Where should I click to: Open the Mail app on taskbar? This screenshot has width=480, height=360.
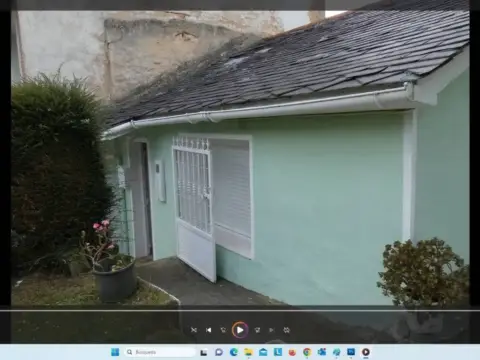(x=263, y=352)
